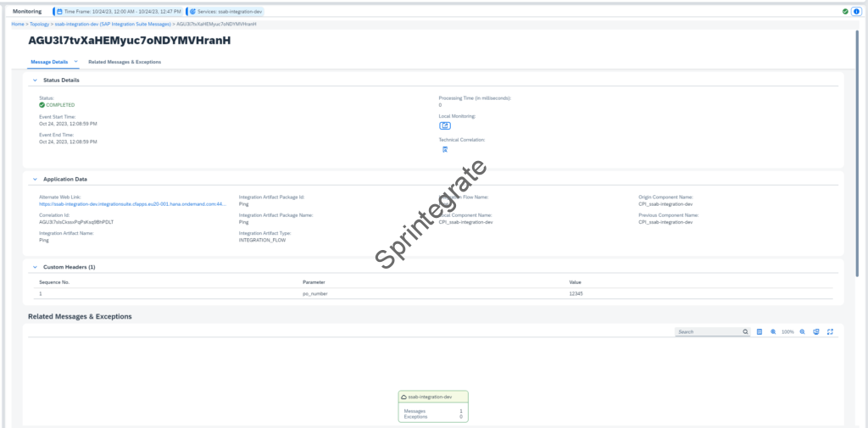
Task: Click the calendar icon in Time Frame chip
Action: (x=59, y=11)
